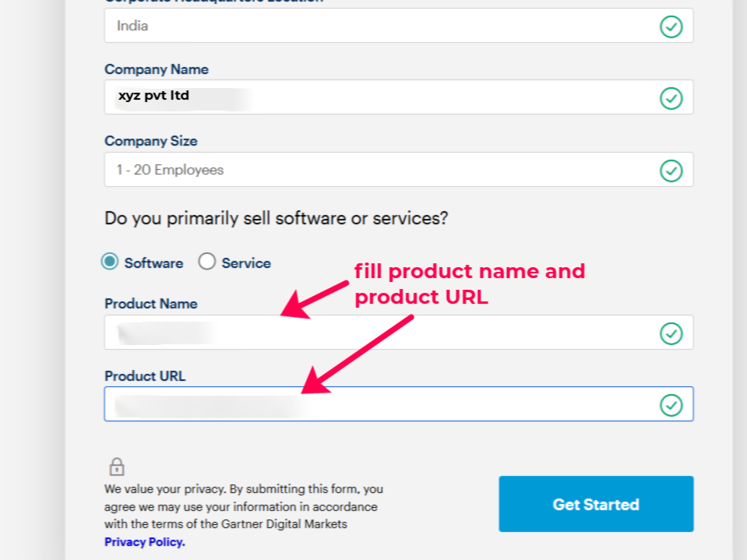This screenshot has height=560, width=747.
Task: Click the checkmark icon in Product URL field
Action: point(671,405)
